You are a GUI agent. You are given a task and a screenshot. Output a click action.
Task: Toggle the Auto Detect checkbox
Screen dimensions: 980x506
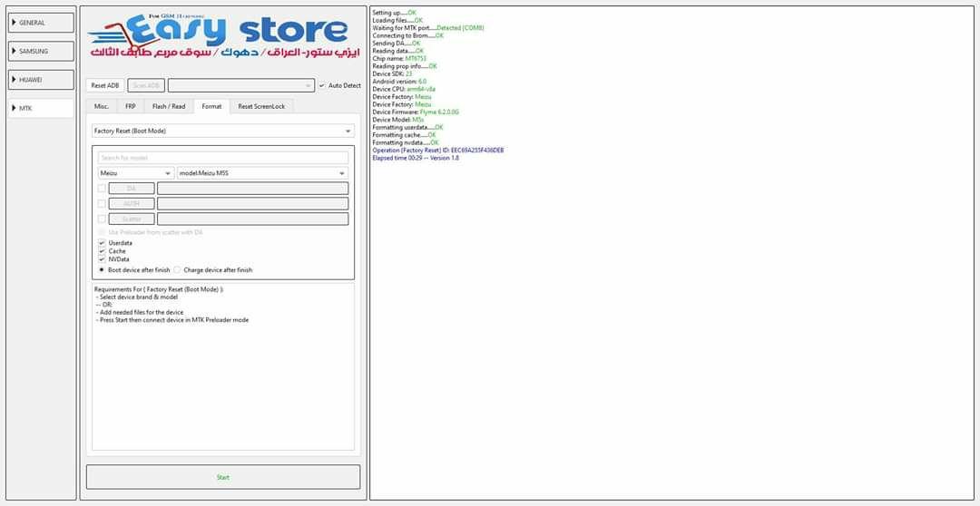point(321,86)
